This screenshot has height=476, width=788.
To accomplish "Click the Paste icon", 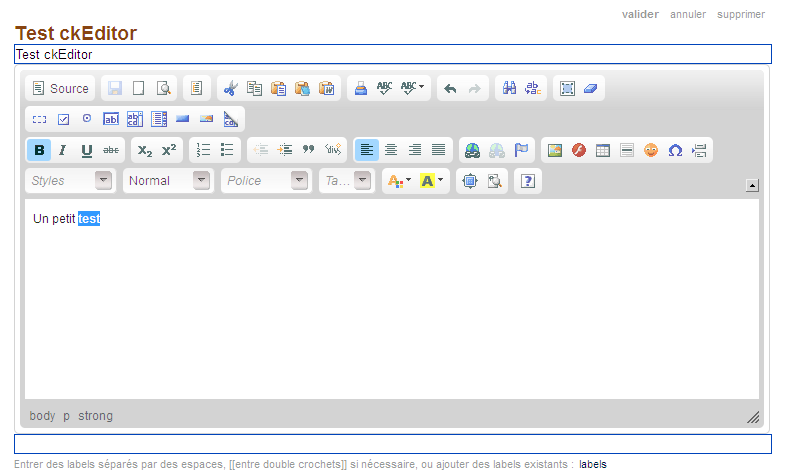I will (x=278, y=88).
